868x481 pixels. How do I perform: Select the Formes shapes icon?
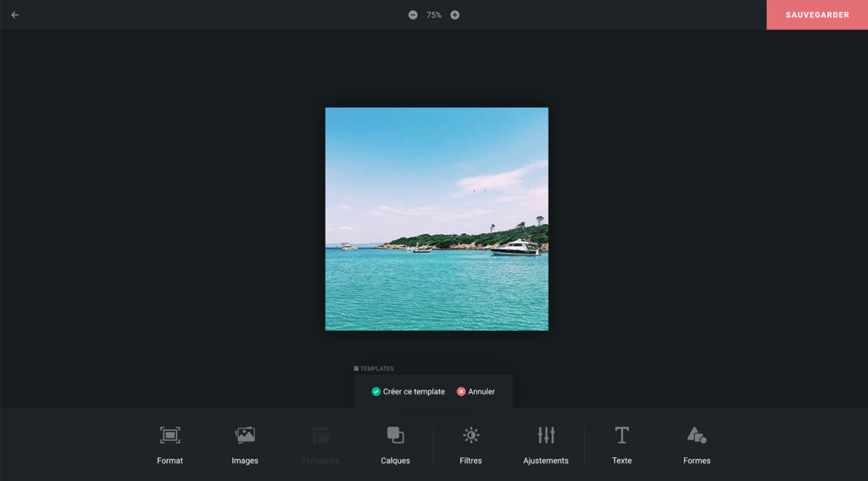(x=697, y=435)
